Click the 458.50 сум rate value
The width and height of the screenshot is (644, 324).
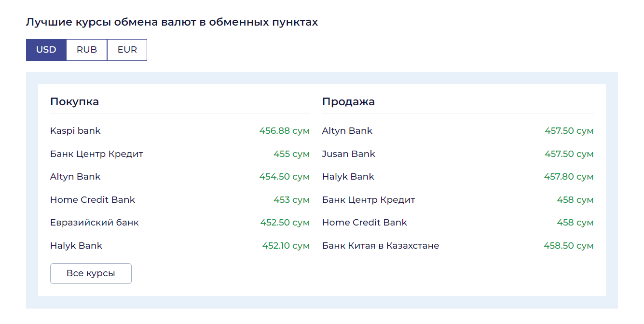tap(568, 246)
